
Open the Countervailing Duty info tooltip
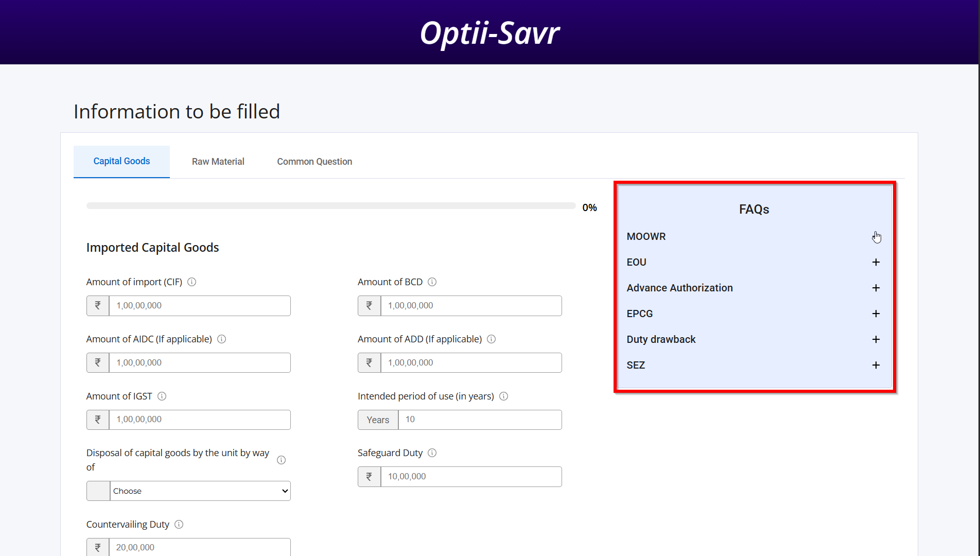click(x=179, y=524)
